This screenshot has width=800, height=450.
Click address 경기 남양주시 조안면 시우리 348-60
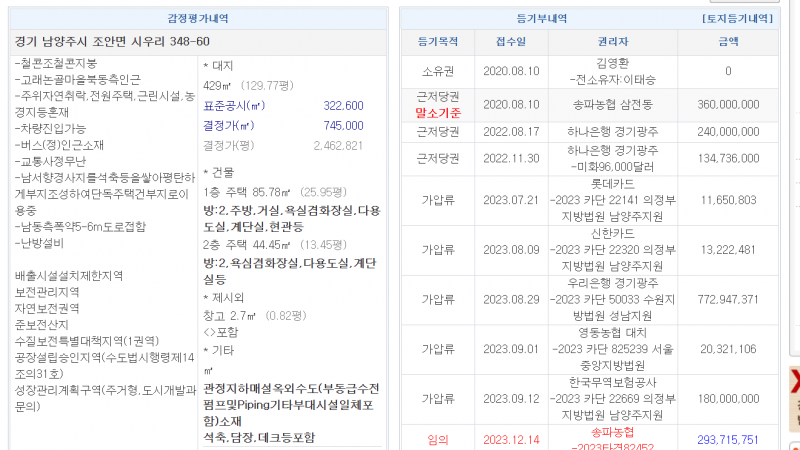[x=113, y=41]
